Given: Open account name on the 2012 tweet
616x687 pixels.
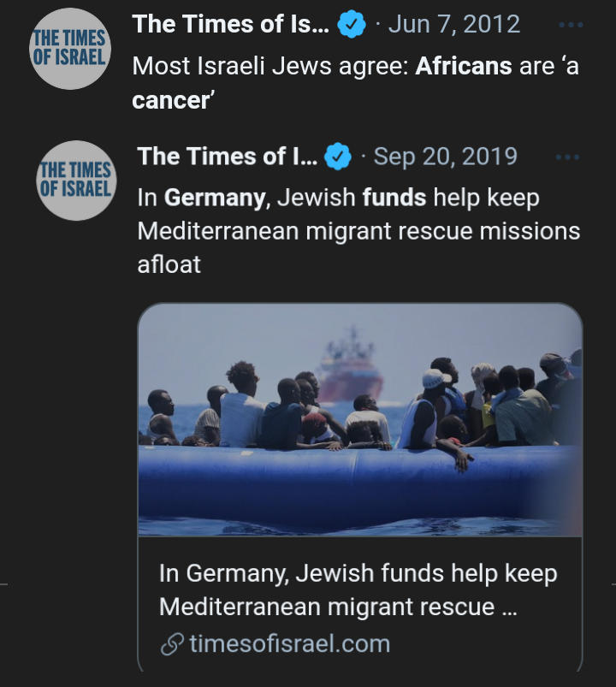Looking at the screenshot, I should point(230,24).
